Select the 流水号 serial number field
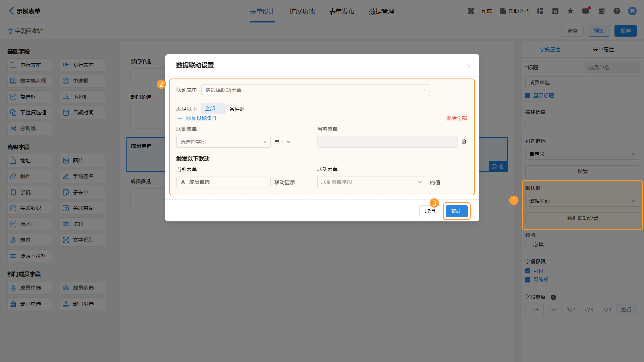The height and width of the screenshot is (362, 644). [x=30, y=224]
